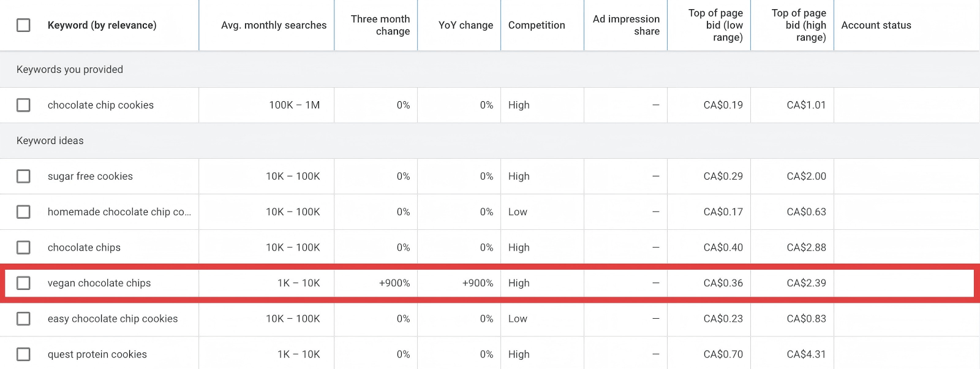The height and width of the screenshot is (369, 980).
Task: Sort by Ad impression share header
Action: pyautogui.click(x=626, y=25)
